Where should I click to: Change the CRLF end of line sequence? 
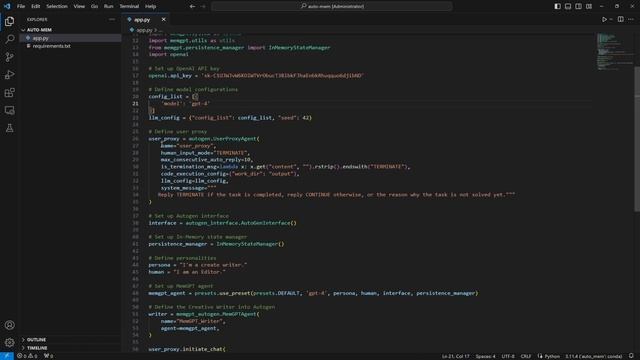coord(526,356)
